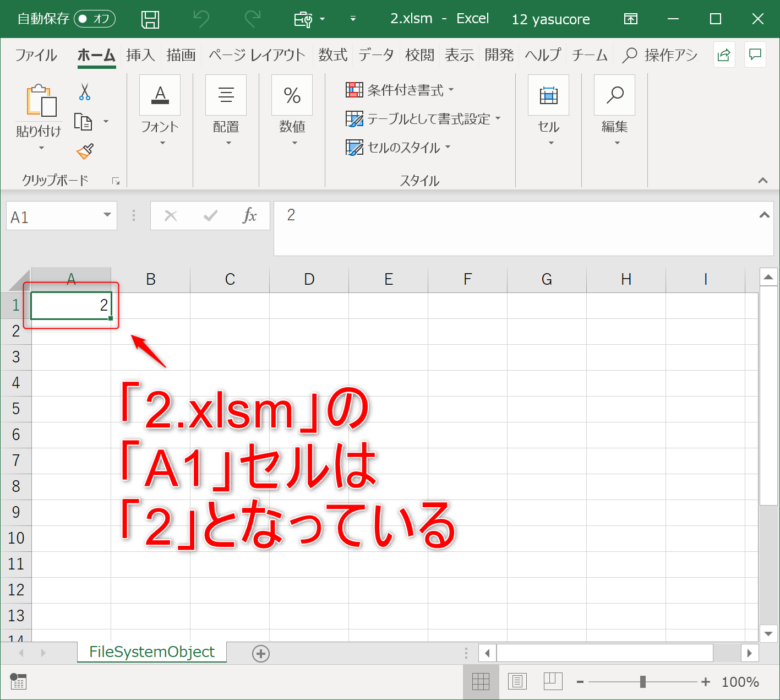Open the ribbon display options icon
Image resolution: width=780 pixels, height=700 pixels.
(631, 19)
